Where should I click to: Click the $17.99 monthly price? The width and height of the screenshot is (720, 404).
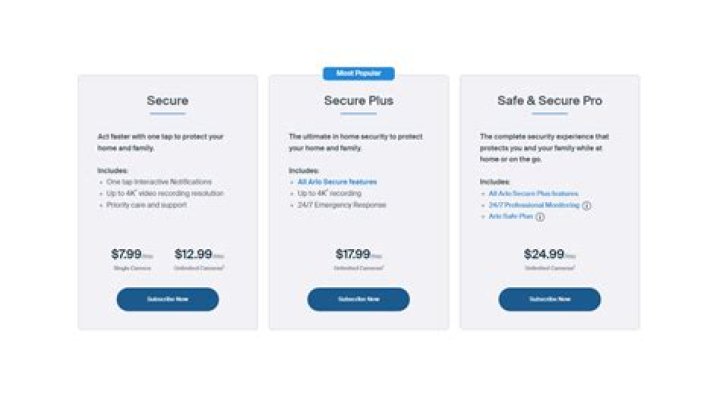[355, 254]
